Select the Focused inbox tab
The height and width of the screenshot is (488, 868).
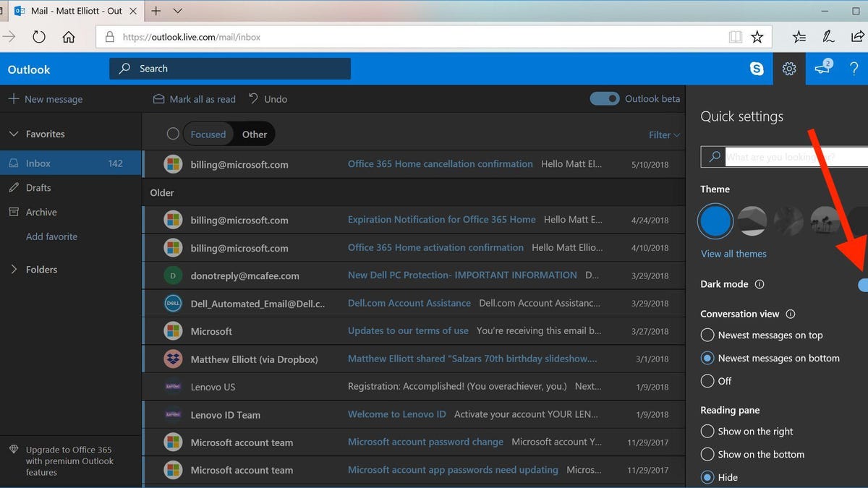point(208,134)
